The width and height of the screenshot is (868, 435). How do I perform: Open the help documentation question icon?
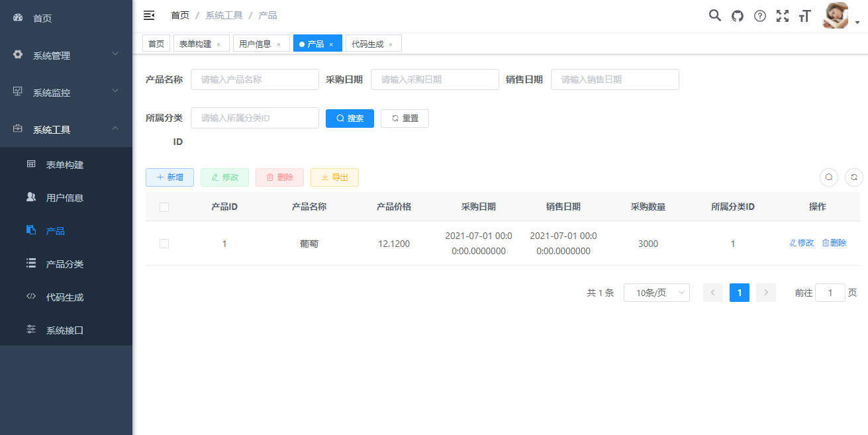760,16
